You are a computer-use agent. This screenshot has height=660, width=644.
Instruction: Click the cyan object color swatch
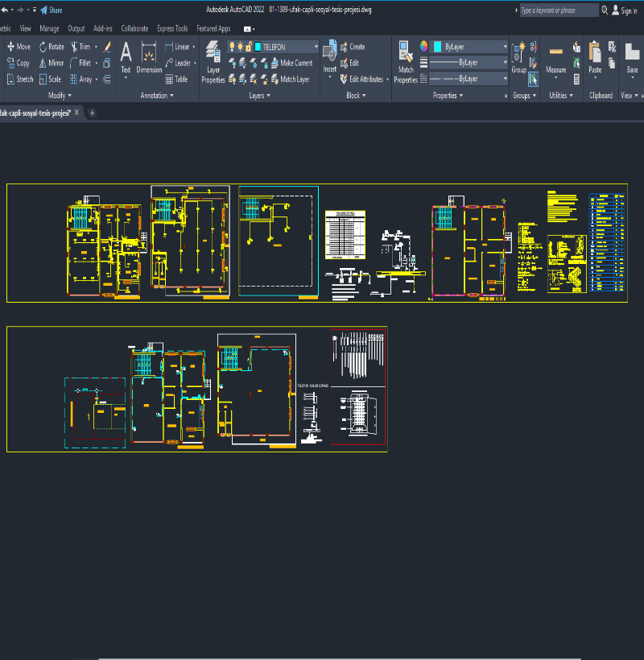[436, 47]
